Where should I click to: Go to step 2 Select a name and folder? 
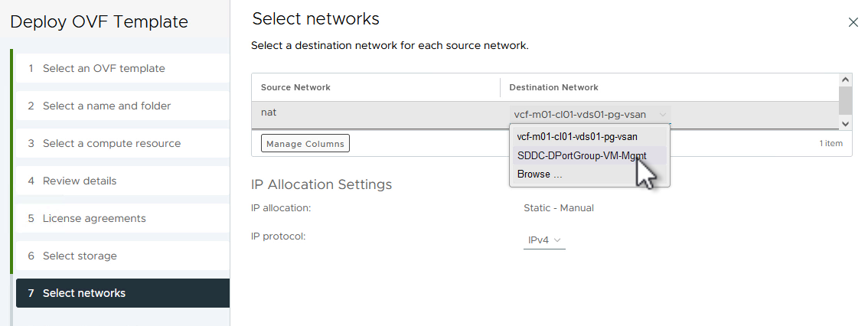pos(106,106)
